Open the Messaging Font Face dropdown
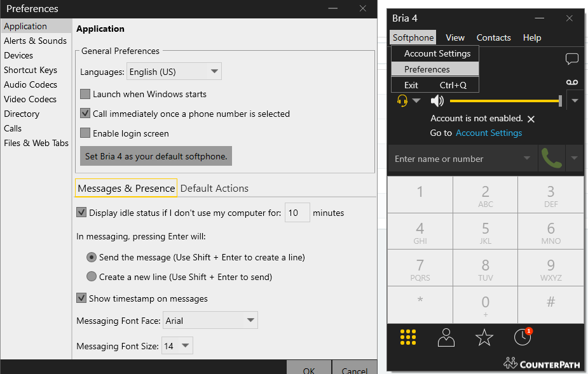 coord(210,321)
